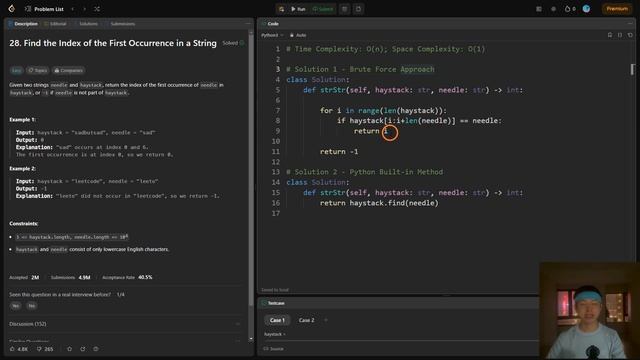Click the feedback icon below description
This screenshot has height=360, width=640.
click(96, 349)
